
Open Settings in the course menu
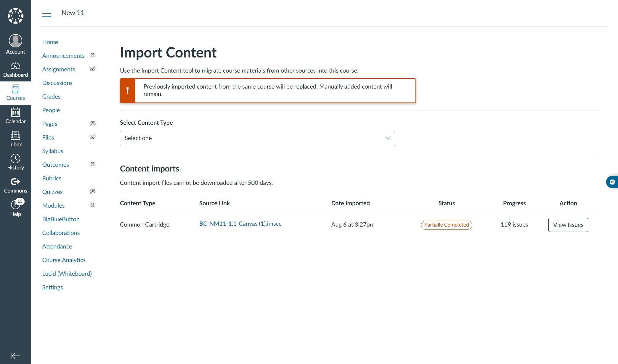(52, 287)
